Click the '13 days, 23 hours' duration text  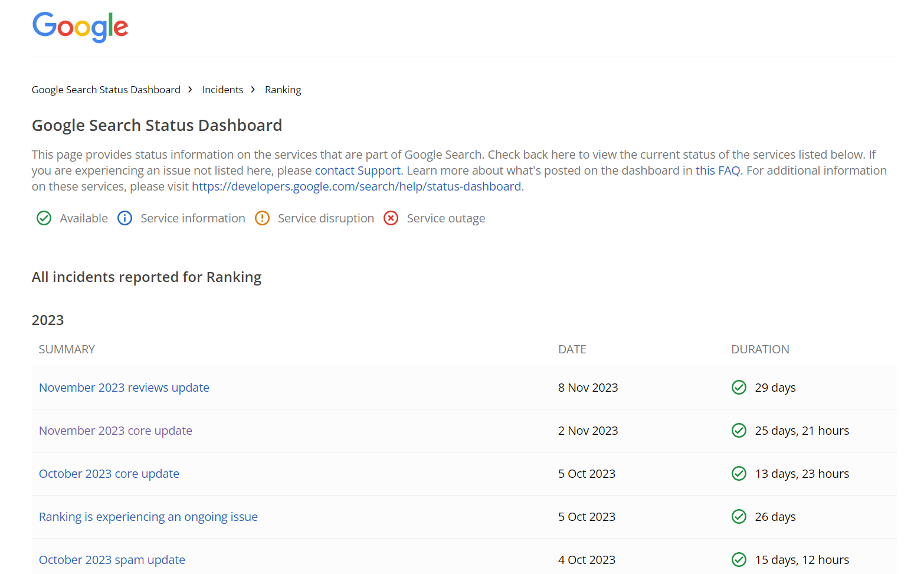[802, 474]
